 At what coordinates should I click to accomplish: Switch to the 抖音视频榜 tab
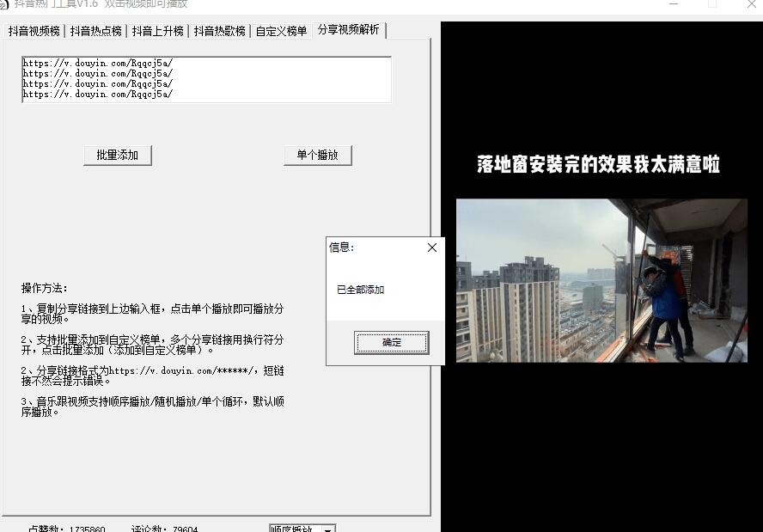[34, 31]
